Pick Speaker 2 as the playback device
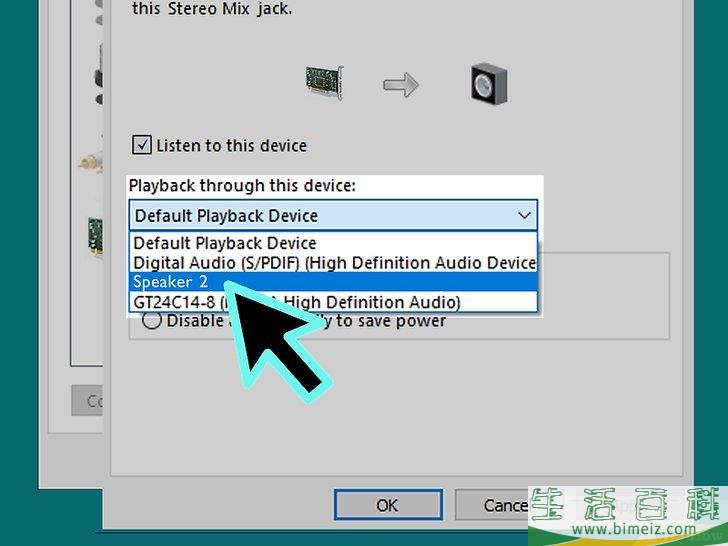Screen dimensions: 728x546 164,282
